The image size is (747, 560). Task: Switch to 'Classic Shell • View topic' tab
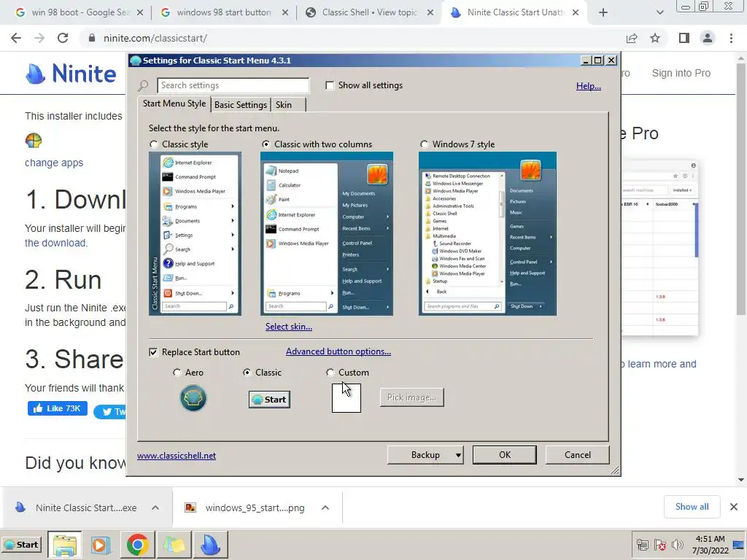point(368,13)
